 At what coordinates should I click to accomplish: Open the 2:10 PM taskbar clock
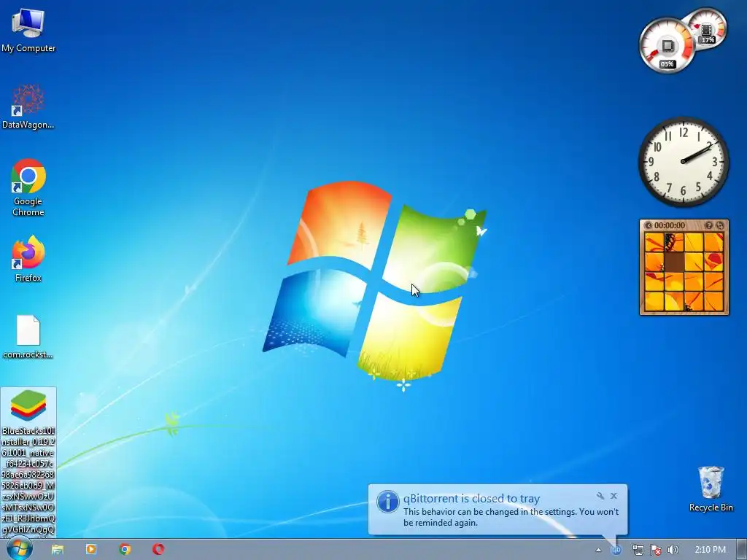(710, 550)
